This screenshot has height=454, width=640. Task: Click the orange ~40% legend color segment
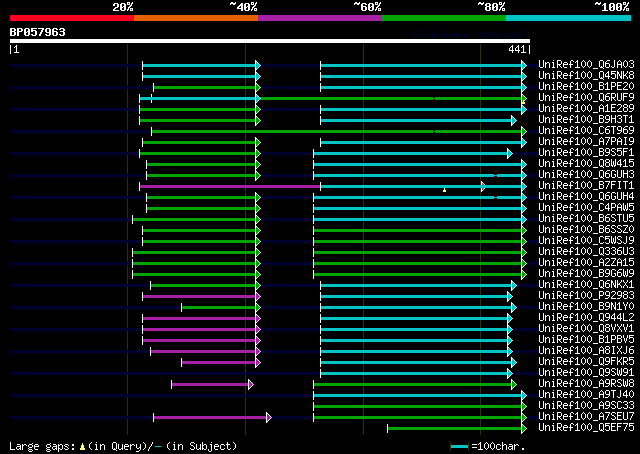pos(196,18)
